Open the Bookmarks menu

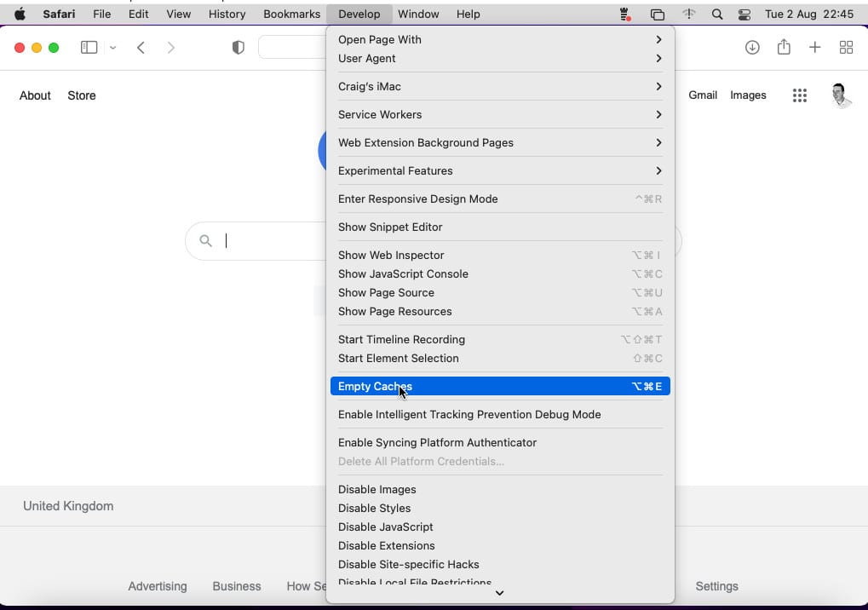click(x=291, y=14)
